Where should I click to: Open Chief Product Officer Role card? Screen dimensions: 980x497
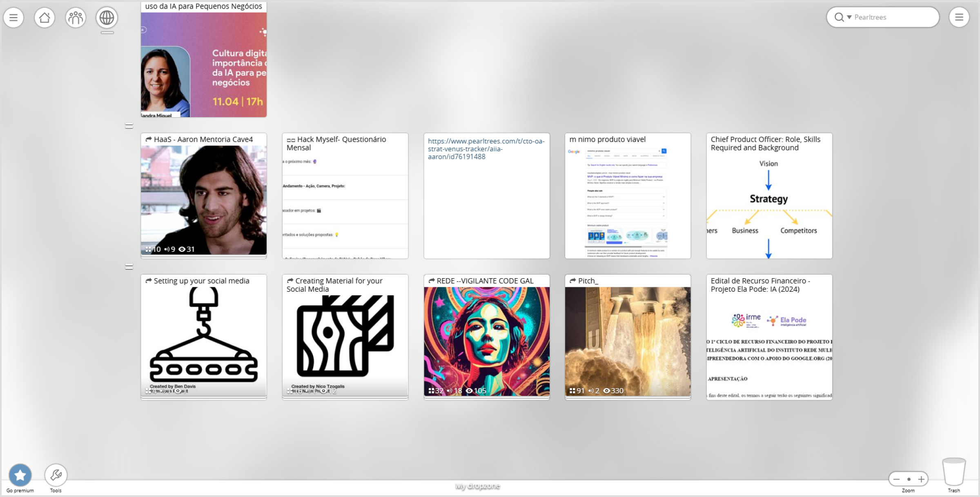(769, 196)
